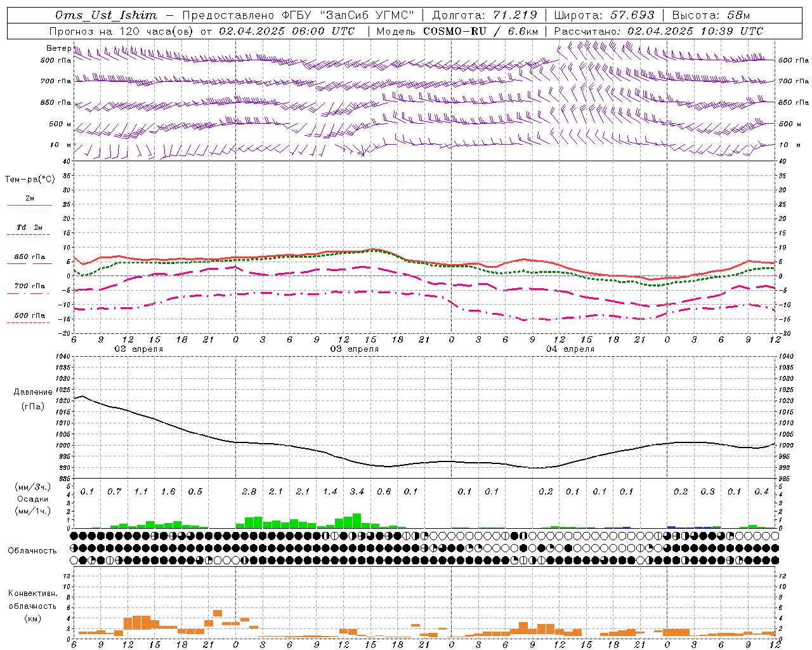Select the date label 04 апреля
Viewport: 812px width, 650px height.
570,349
